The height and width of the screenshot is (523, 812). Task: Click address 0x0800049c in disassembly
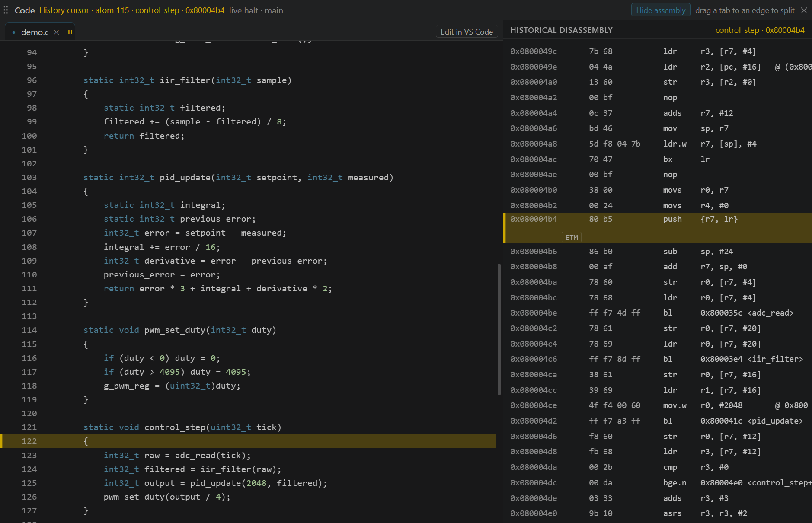coord(534,51)
